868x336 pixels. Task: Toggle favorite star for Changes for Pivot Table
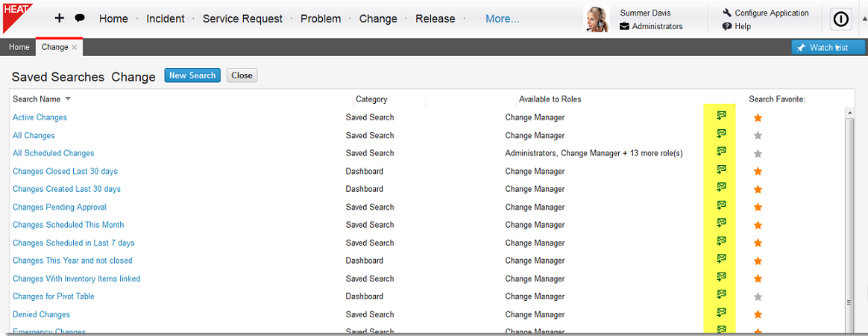(x=758, y=296)
